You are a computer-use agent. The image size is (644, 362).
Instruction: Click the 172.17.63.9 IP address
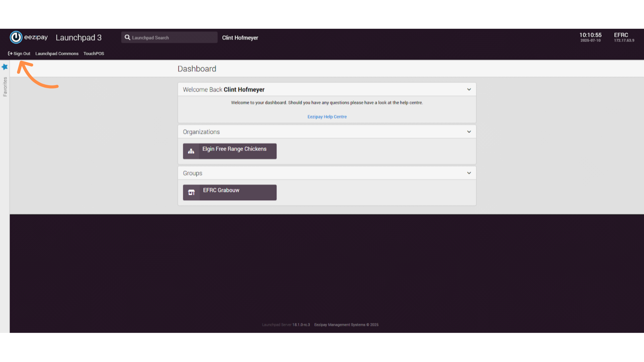624,41
